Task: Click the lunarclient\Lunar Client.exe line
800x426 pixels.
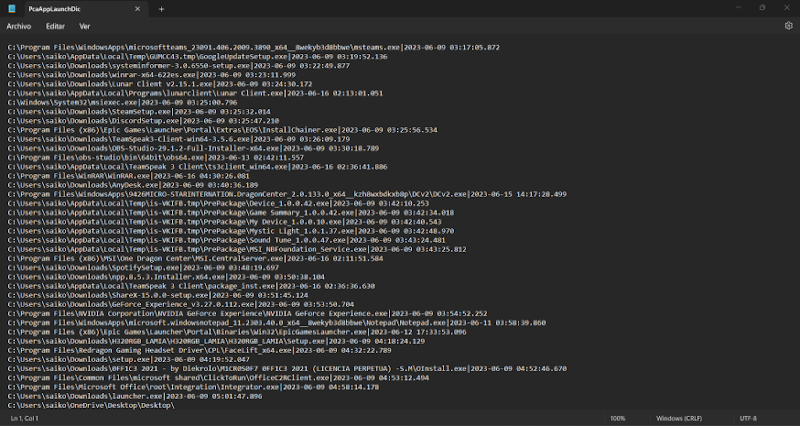Action: point(195,93)
